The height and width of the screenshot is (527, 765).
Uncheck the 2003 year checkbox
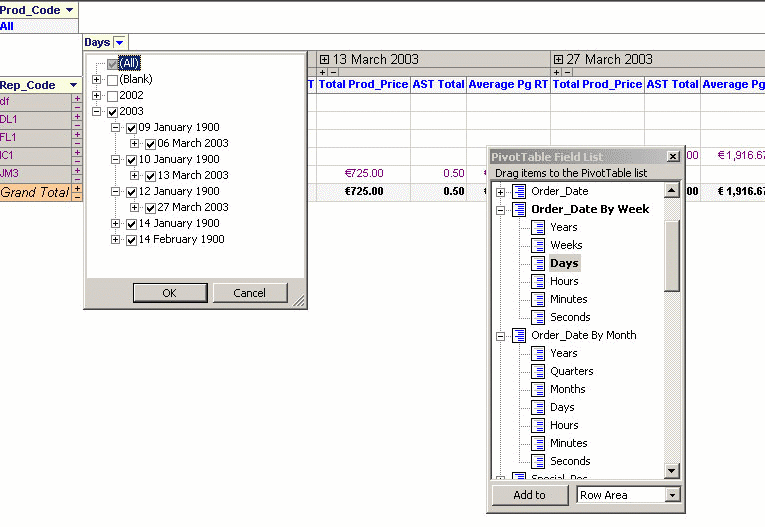click(113, 112)
